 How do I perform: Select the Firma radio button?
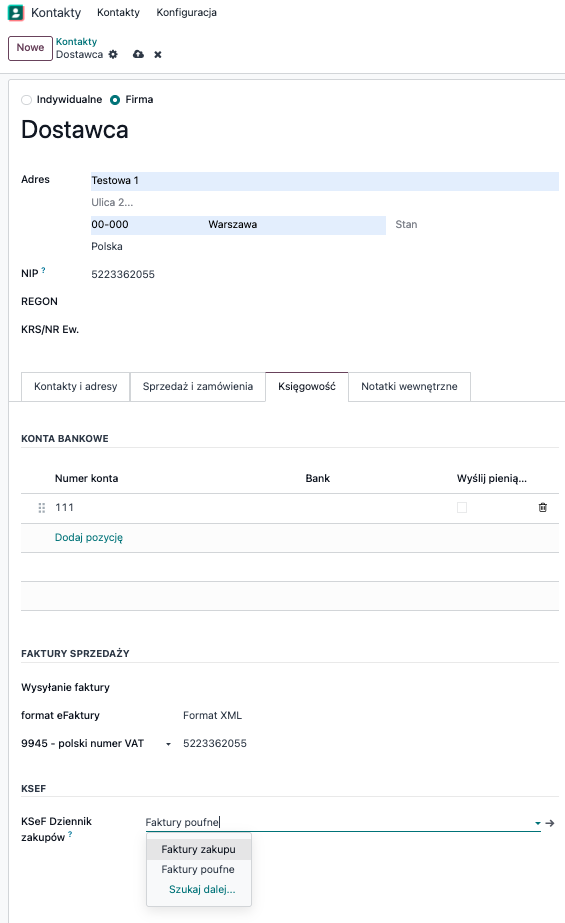pyautogui.click(x=115, y=100)
